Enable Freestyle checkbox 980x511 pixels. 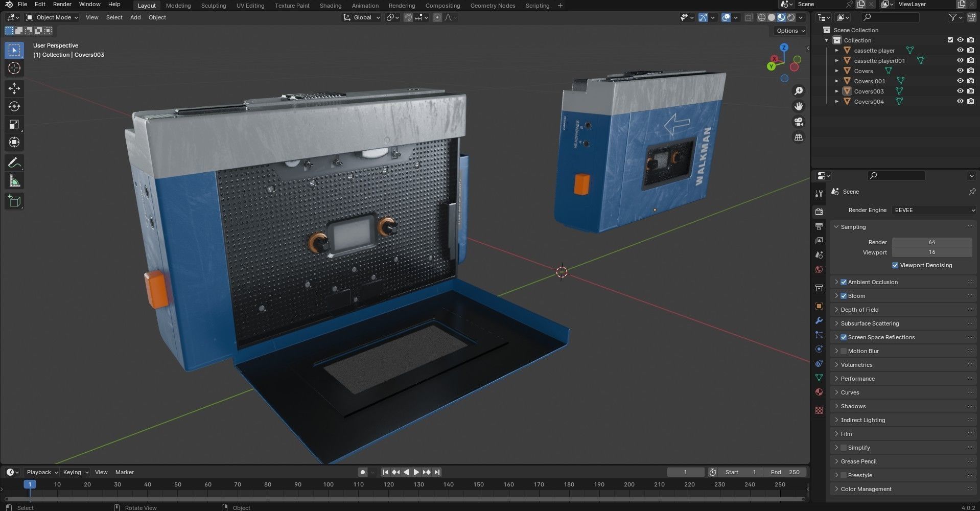(x=844, y=475)
